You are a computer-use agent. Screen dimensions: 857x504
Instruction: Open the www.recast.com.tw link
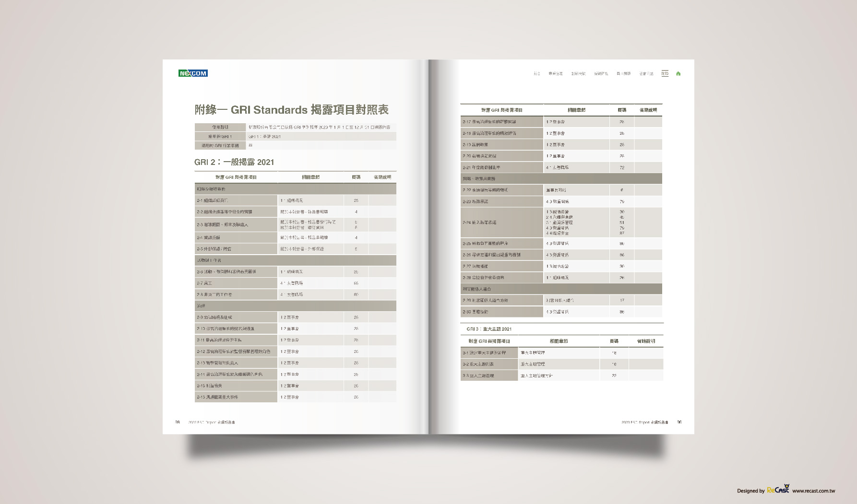[813, 491]
